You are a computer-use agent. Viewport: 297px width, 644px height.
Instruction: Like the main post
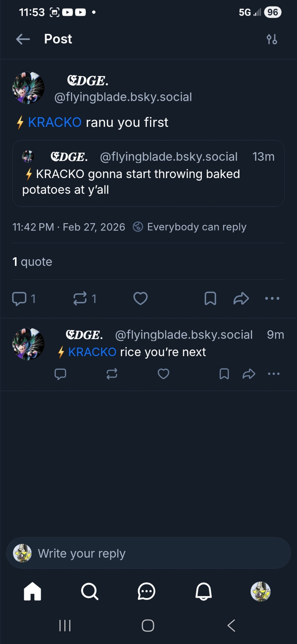pyautogui.click(x=141, y=298)
